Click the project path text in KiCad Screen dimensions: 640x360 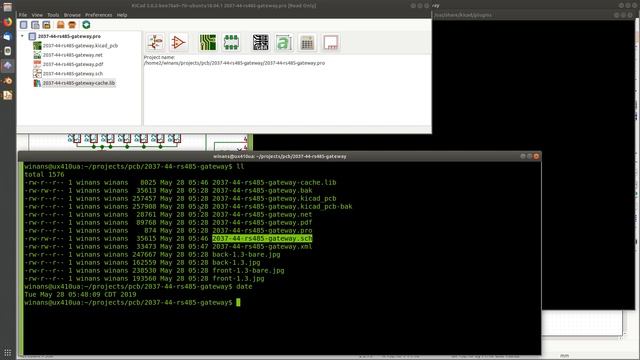pyautogui.click(x=234, y=63)
